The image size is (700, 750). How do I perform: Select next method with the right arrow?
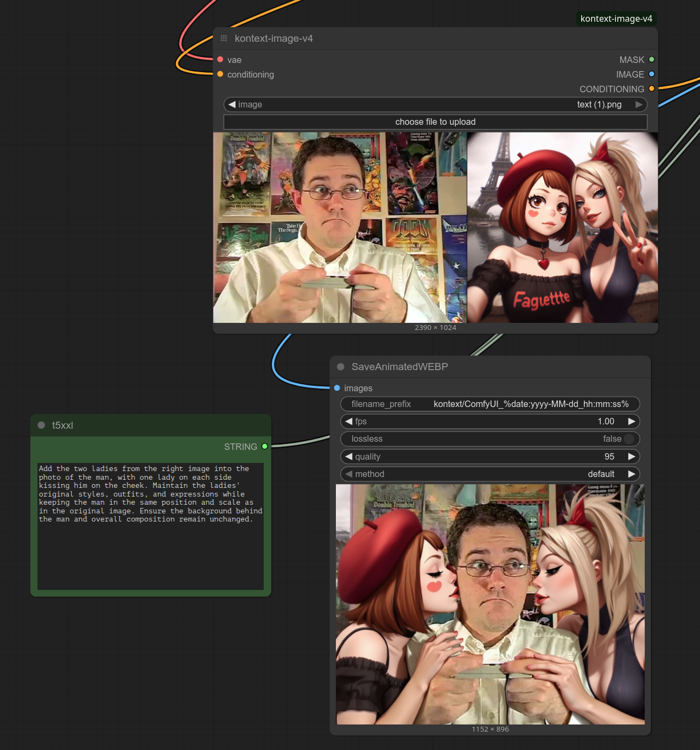click(632, 474)
